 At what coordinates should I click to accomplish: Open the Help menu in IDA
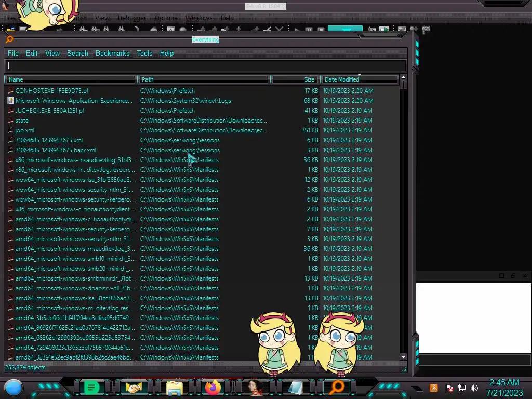[x=227, y=18]
